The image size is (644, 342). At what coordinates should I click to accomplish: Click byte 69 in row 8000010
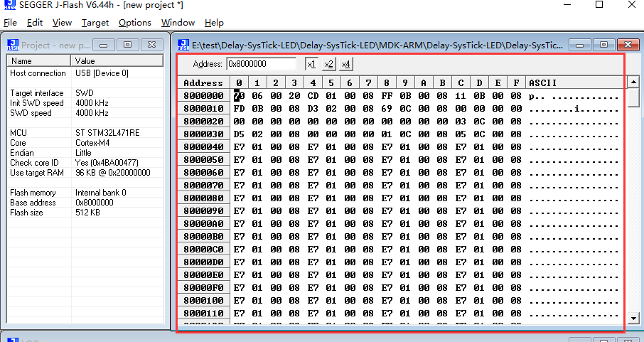[x=387, y=109]
